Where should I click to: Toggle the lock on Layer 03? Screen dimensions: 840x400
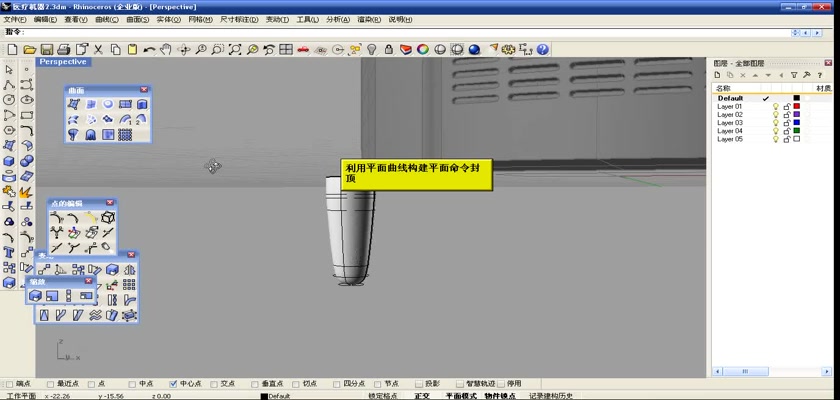click(786, 123)
